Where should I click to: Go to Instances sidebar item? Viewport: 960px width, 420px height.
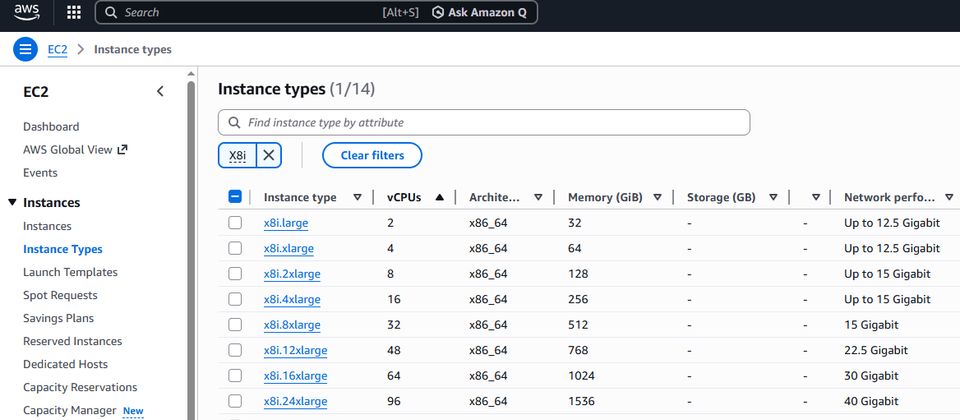coord(47,226)
